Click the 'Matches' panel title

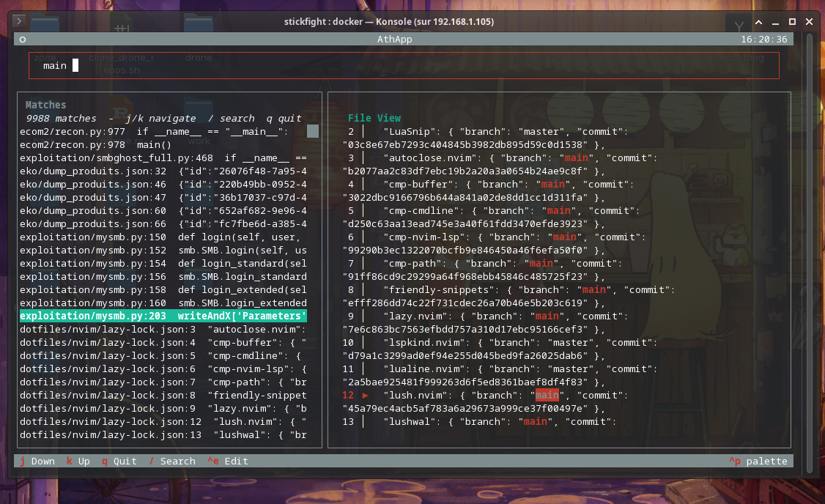pos(45,105)
